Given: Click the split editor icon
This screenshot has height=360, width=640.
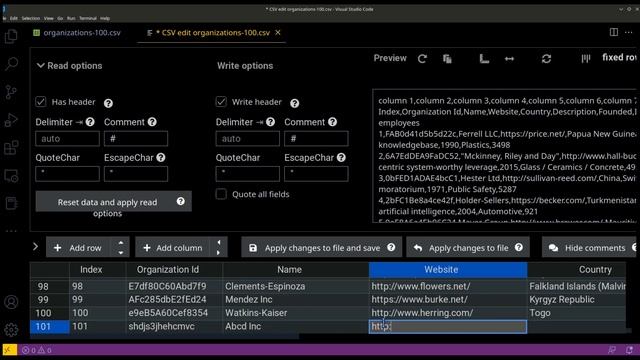Looking at the screenshot, I should point(613,32).
